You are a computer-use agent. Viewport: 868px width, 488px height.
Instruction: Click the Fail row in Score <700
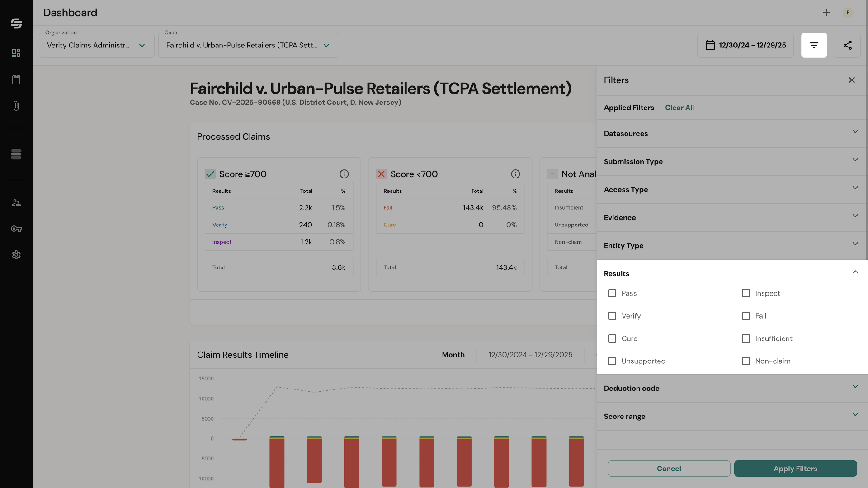[450, 208]
